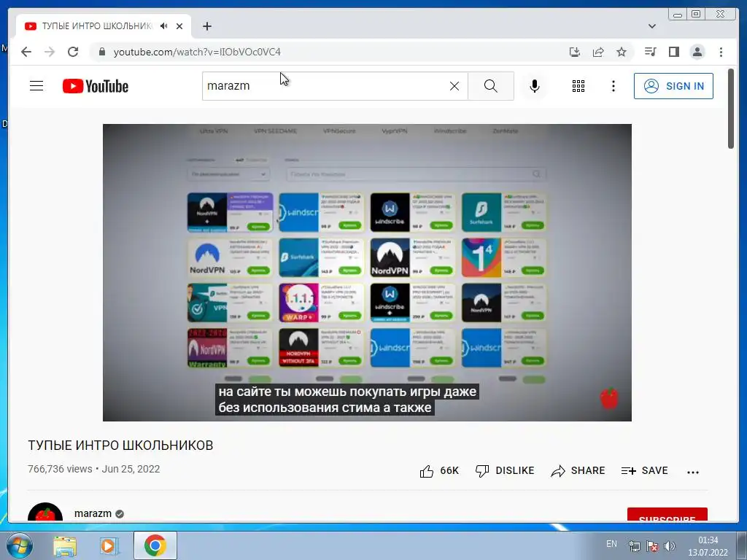Open YouTube settings three-dot menu
Screen dimensions: 747x560
(613, 86)
